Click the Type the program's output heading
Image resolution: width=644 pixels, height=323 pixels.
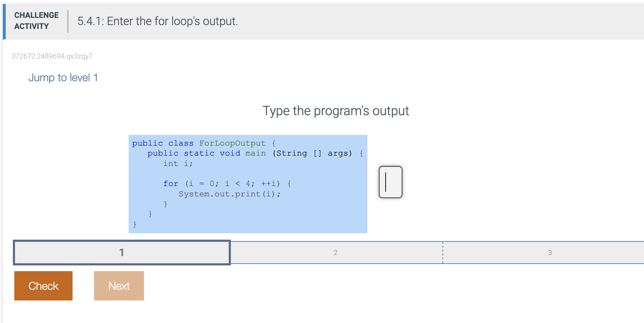(x=336, y=111)
